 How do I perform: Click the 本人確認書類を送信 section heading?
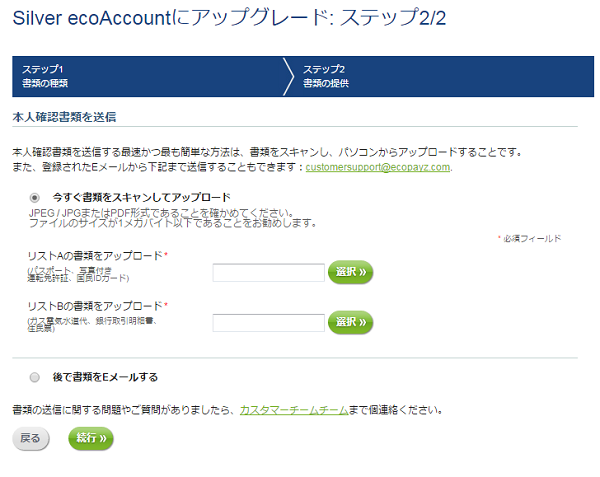click(64, 117)
